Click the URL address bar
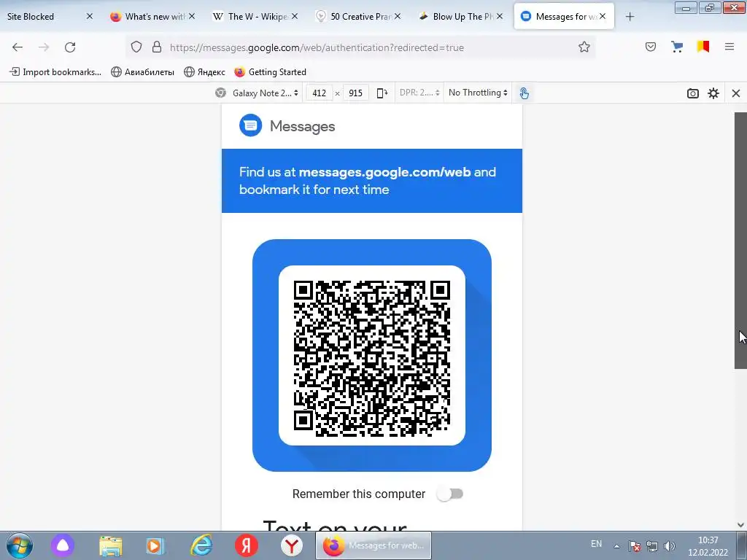The width and height of the screenshot is (747, 560). tap(360, 47)
